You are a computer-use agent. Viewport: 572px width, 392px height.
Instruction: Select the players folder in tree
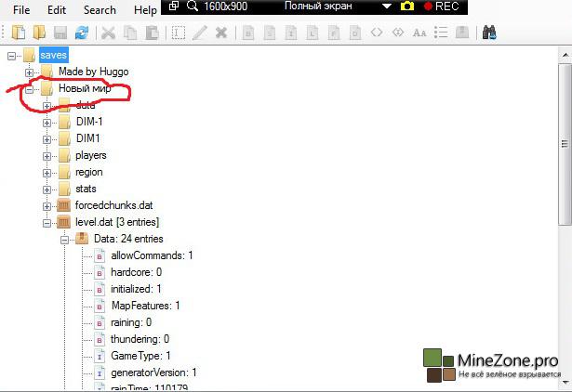[91, 155]
